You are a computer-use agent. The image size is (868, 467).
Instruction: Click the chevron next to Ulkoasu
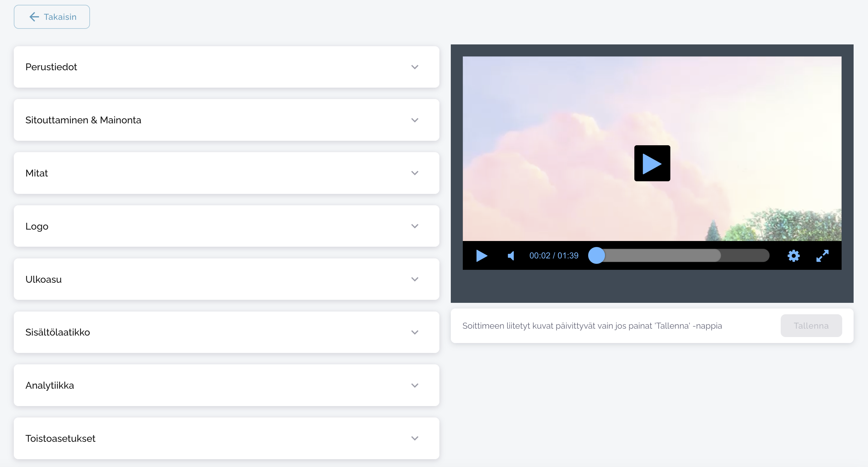415,279
